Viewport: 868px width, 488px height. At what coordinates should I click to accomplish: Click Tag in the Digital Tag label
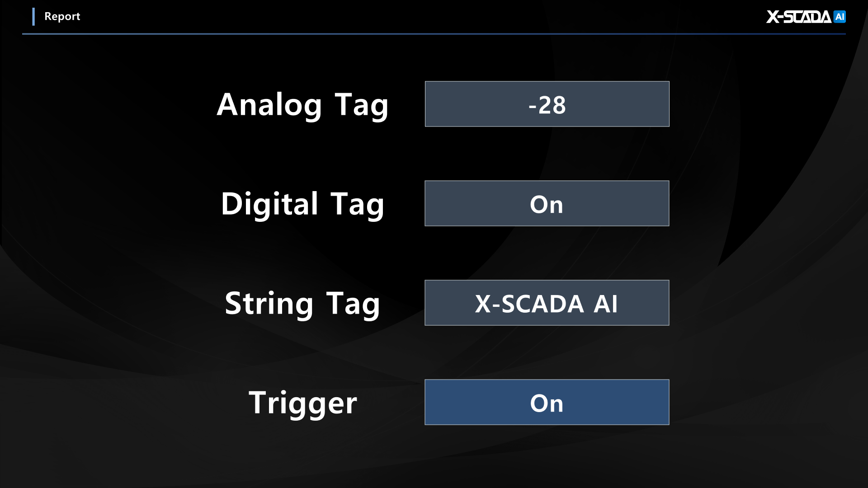point(357,204)
